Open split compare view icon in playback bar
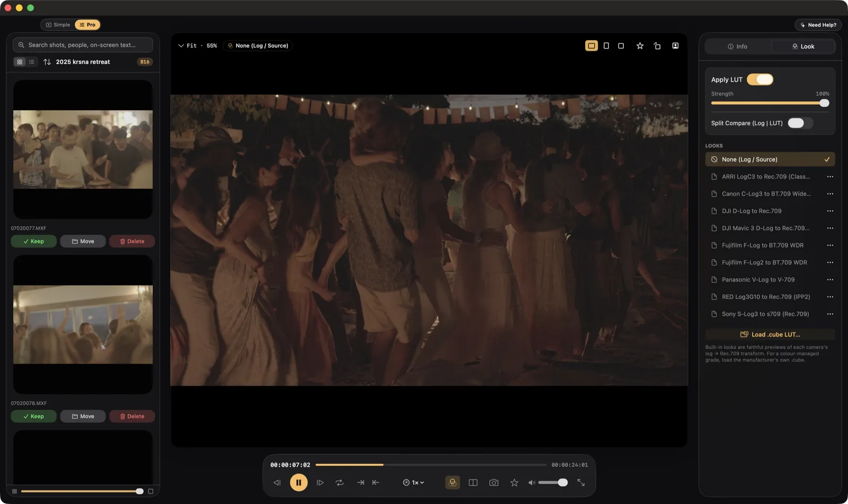The height and width of the screenshot is (504, 848). 473,482
